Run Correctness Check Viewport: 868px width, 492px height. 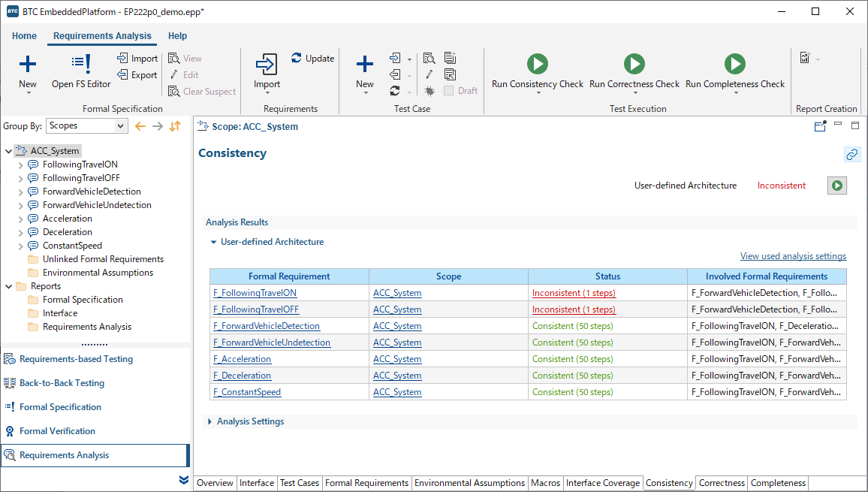click(x=634, y=72)
